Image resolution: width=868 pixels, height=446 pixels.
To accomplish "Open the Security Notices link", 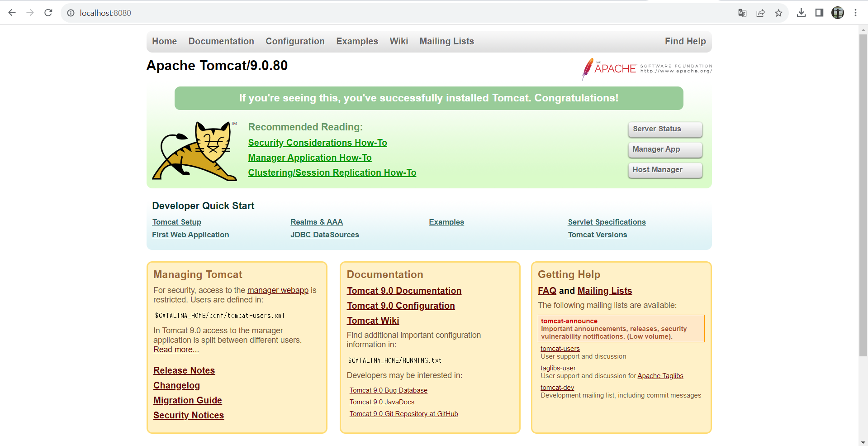I will tap(189, 415).
